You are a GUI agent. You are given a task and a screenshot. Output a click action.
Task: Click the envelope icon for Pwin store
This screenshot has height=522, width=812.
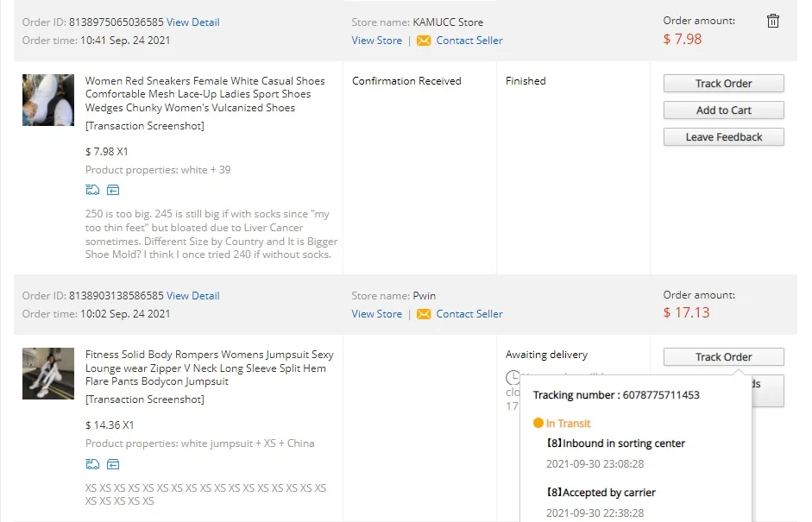point(424,314)
